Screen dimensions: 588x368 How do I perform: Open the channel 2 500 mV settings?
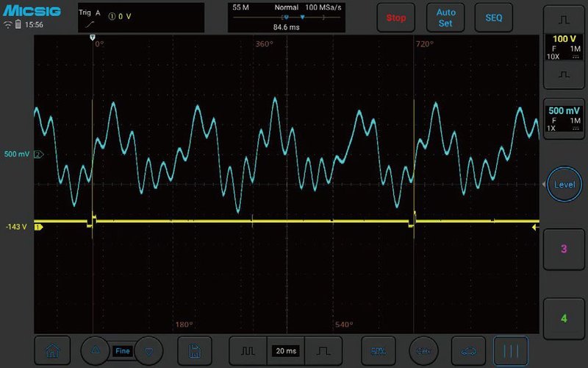pos(564,119)
